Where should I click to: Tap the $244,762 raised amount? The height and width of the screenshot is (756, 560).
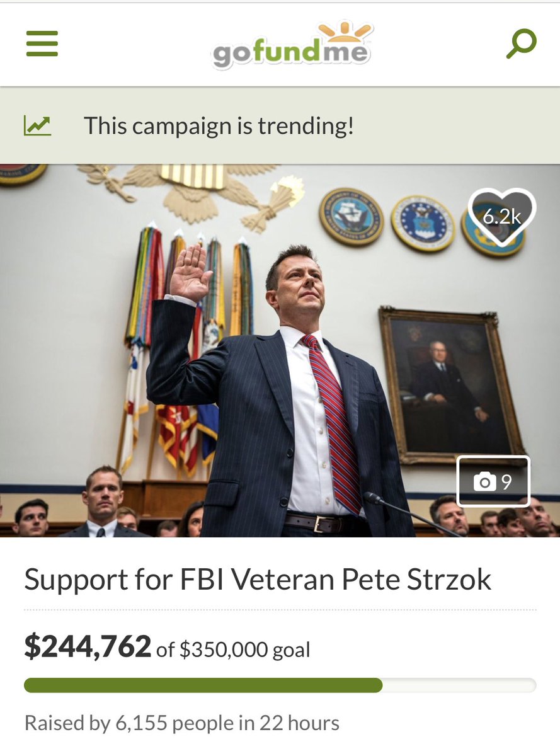pos(88,646)
